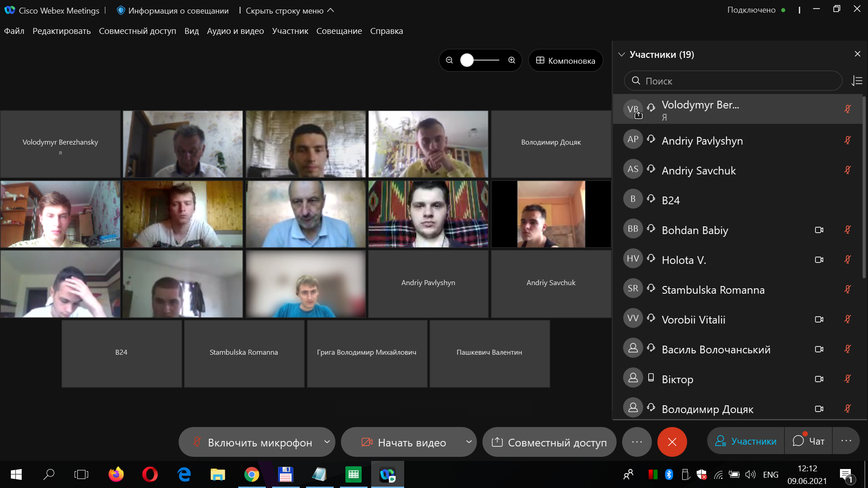
Task: Open more options next to Share button
Action: tap(637, 442)
